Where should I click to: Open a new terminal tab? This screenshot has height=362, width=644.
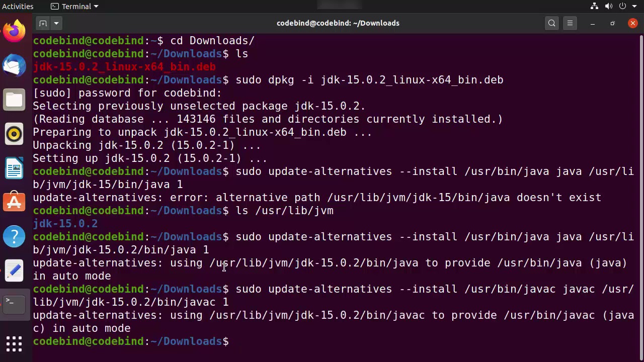click(43, 23)
